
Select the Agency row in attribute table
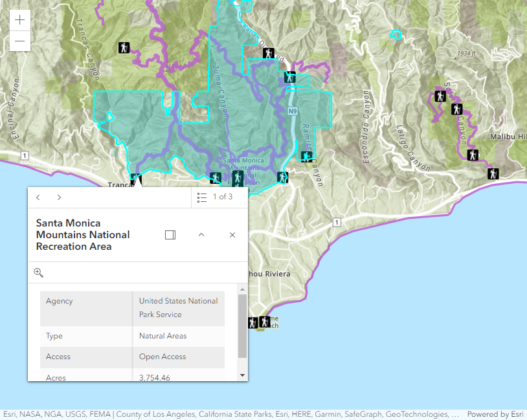click(x=132, y=308)
